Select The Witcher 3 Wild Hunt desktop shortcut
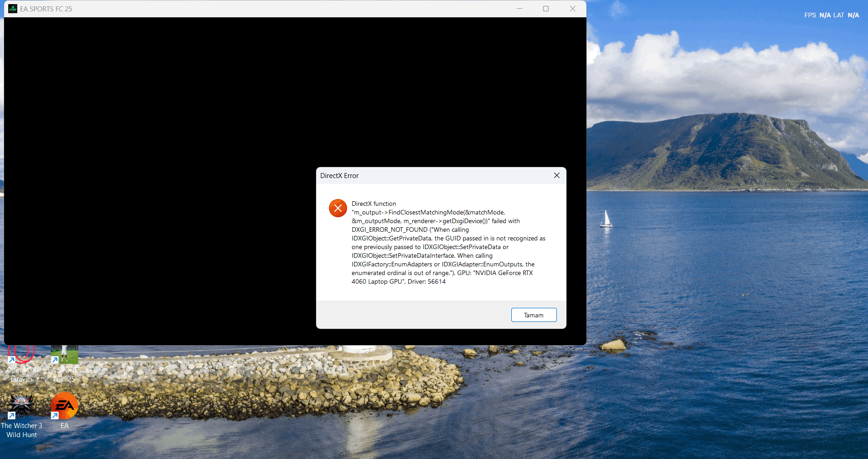 coord(21,416)
